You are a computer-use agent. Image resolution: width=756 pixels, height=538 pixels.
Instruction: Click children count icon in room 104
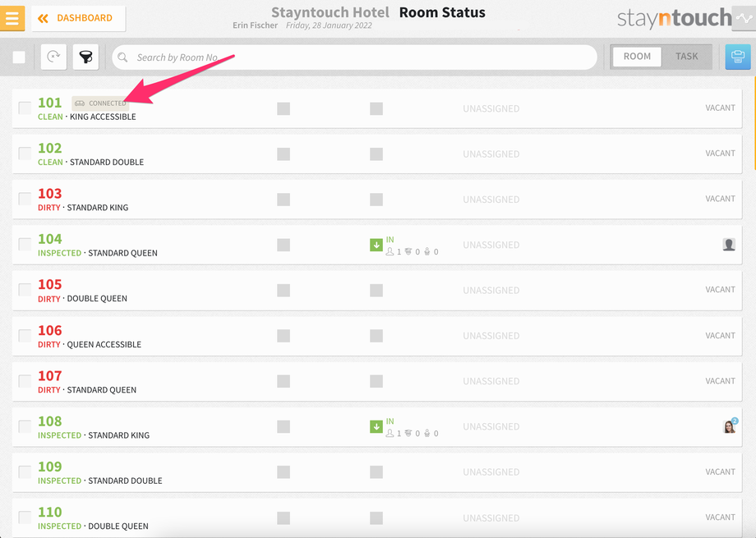(408, 251)
